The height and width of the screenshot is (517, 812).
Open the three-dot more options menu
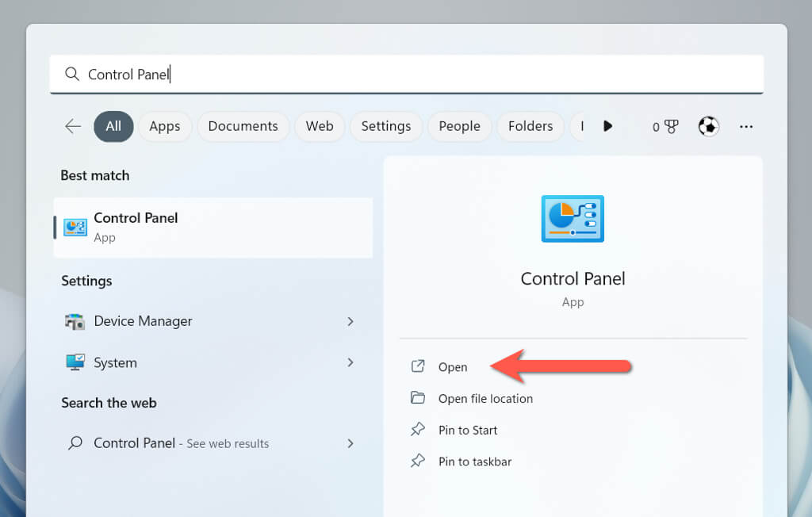tap(746, 126)
